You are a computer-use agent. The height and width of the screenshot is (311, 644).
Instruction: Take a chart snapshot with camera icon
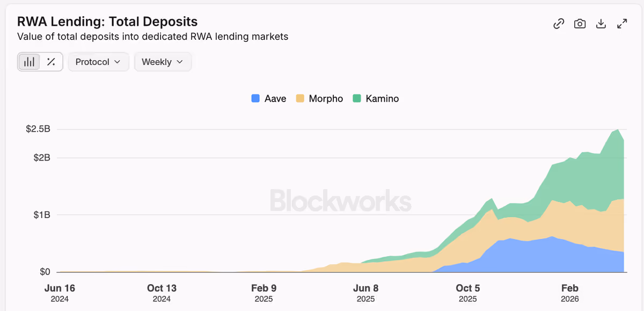(x=580, y=24)
